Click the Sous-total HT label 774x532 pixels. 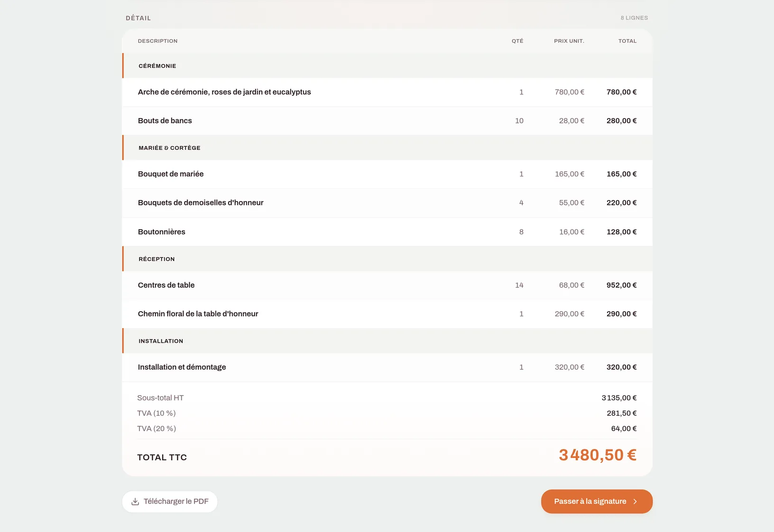(160, 398)
